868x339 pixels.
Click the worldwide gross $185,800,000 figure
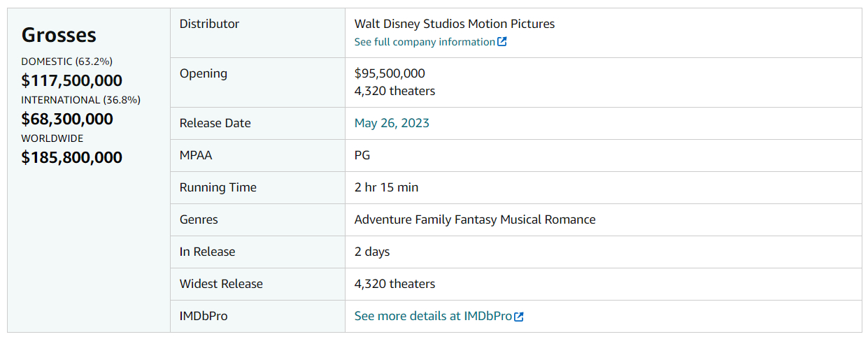71,157
